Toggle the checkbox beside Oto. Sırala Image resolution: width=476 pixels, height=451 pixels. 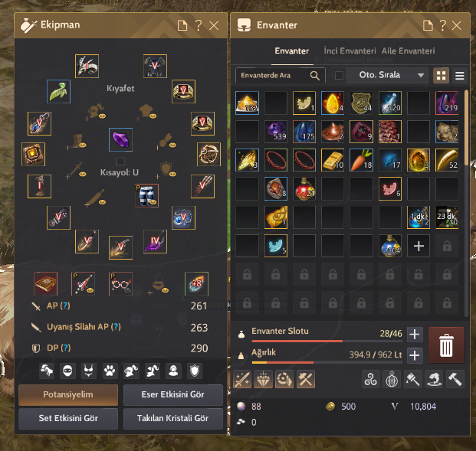point(339,75)
